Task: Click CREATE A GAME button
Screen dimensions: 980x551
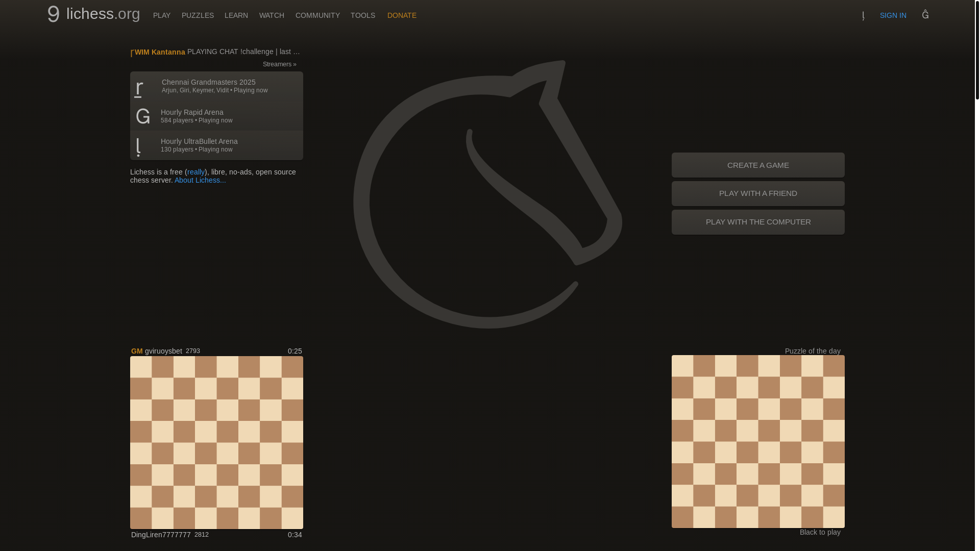Action: (x=758, y=165)
